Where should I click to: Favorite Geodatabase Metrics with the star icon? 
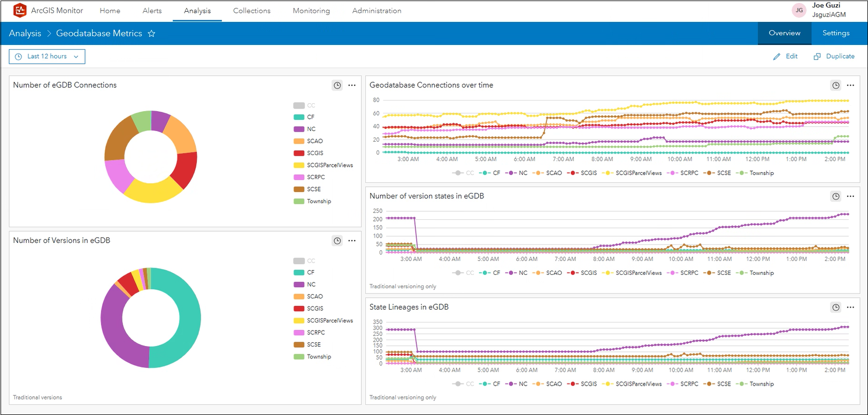(x=151, y=33)
